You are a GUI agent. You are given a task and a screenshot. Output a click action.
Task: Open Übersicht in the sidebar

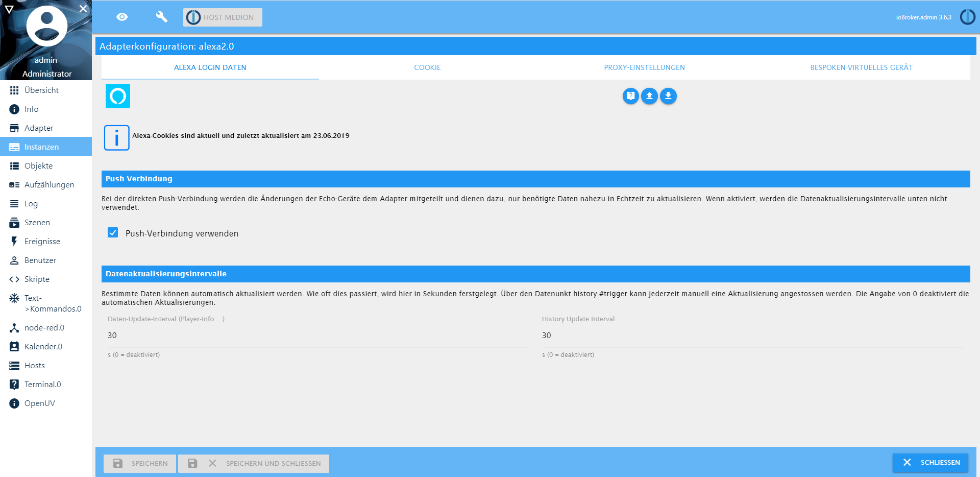46,90
